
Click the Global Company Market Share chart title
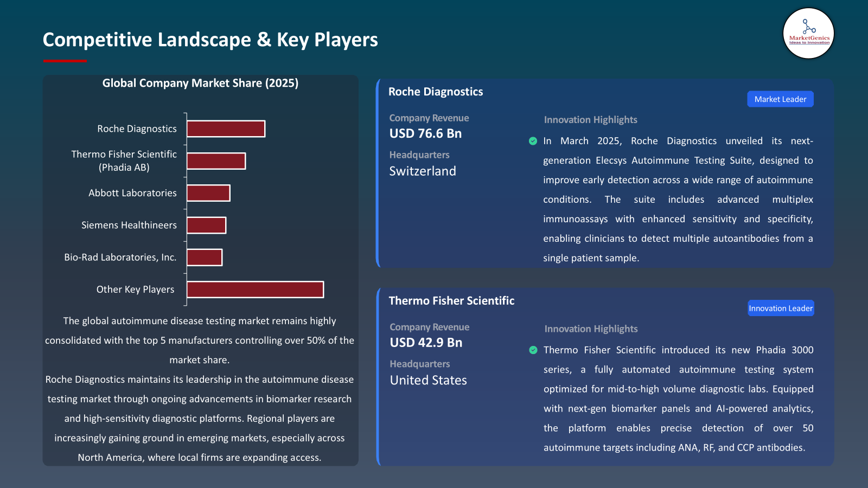(200, 83)
